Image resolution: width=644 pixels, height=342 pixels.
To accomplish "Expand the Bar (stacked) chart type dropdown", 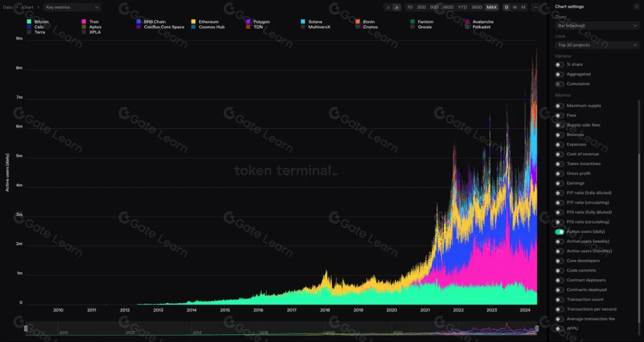I will 596,26.
